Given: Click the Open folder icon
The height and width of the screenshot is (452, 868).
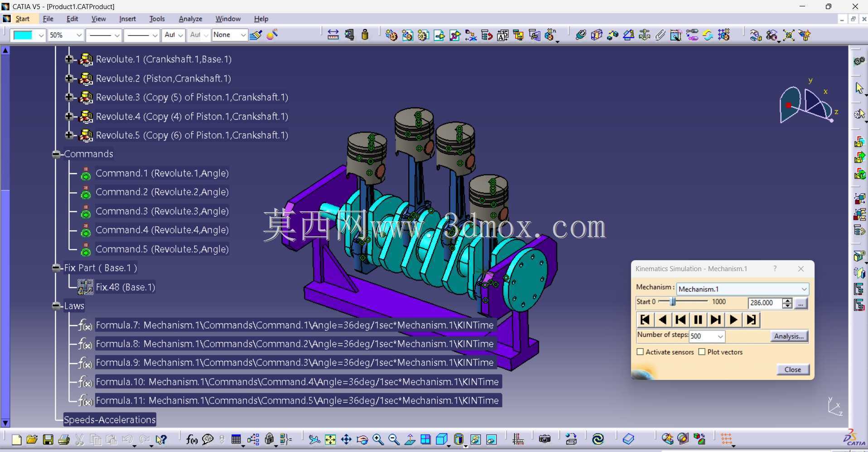Looking at the screenshot, I should click(x=32, y=439).
